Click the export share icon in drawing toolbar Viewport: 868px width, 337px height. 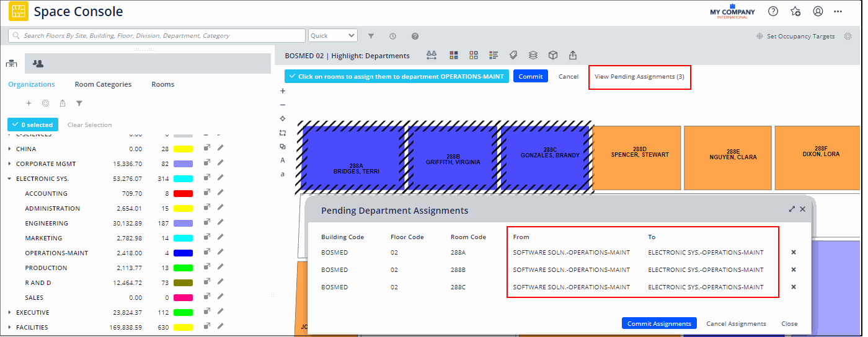tap(573, 55)
